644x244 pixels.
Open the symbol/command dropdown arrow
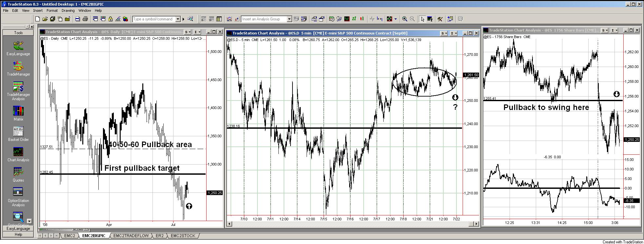pyautogui.click(x=178, y=19)
